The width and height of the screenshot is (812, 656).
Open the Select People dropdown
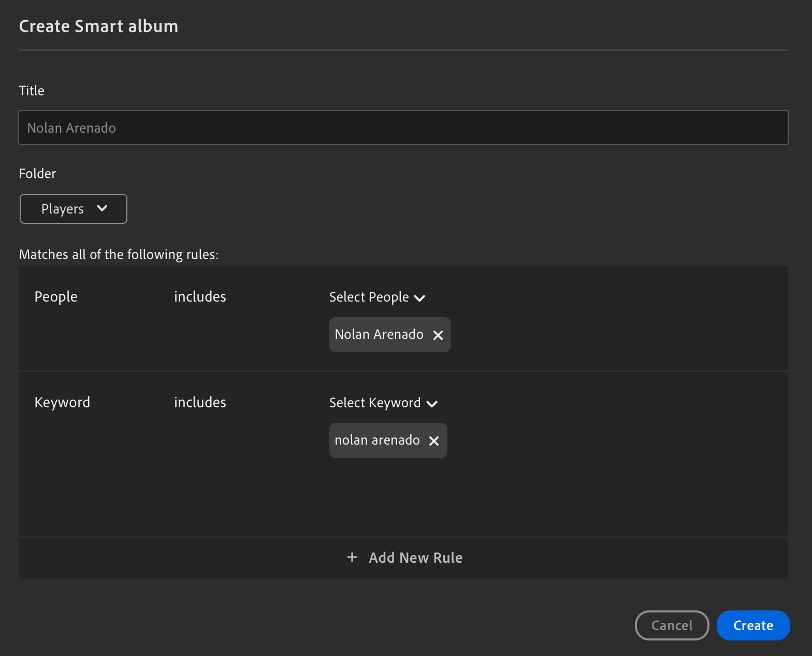click(377, 297)
